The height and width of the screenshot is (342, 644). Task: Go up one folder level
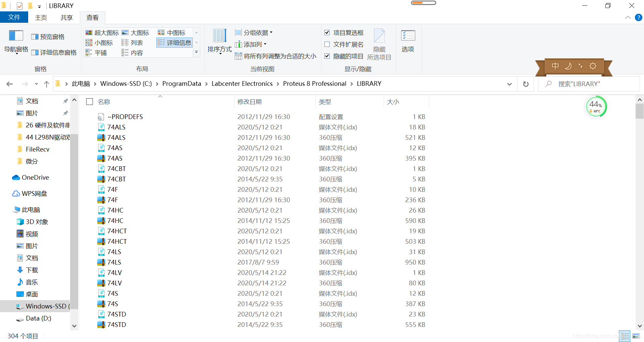click(47, 84)
